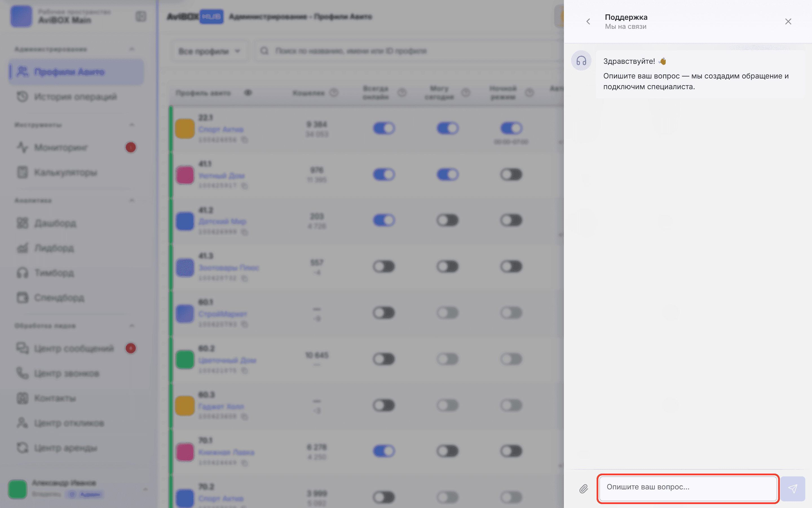The image size is (812, 508).
Task: Click wallet balance 9 384 in row 22.1
Action: [x=317, y=124]
